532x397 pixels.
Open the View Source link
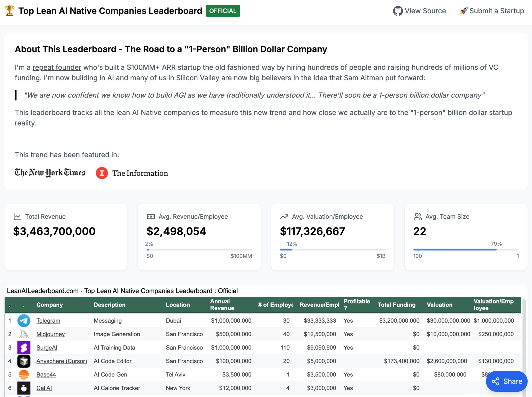419,11
